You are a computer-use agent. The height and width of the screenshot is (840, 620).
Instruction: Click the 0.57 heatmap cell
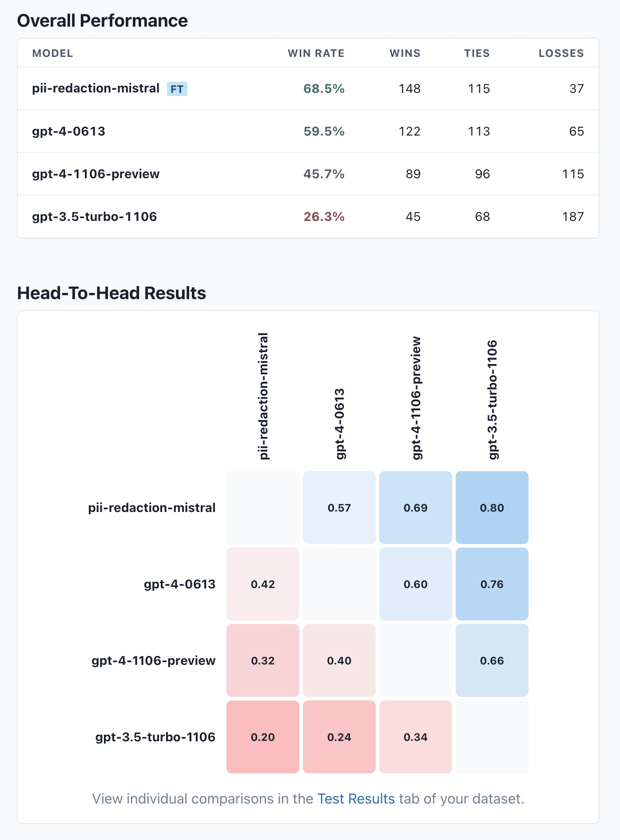[339, 508]
